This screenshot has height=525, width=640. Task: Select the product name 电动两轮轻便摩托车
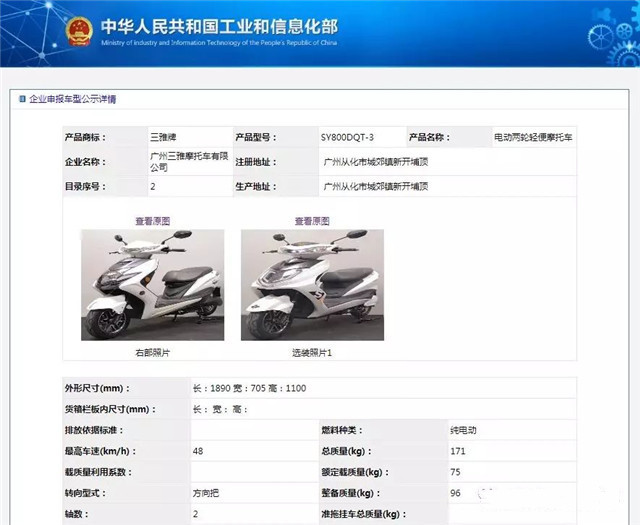(x=533, y=138)
